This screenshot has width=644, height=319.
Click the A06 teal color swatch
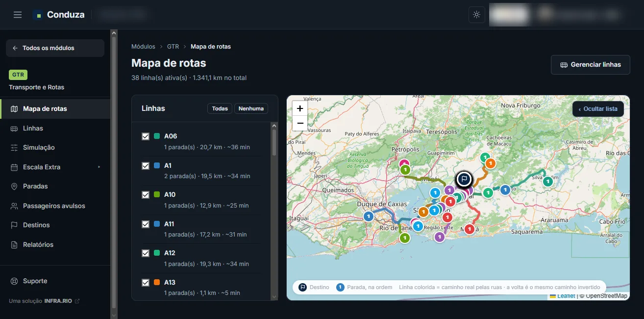157,136
